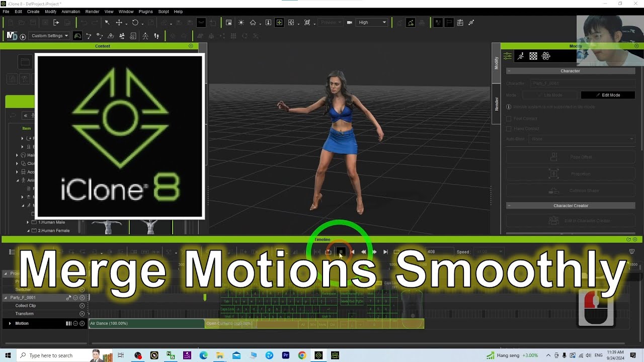Switch to Lite Mode
Image resolution: width=644 pixels, height=362 pixels.
pos(549,95)
